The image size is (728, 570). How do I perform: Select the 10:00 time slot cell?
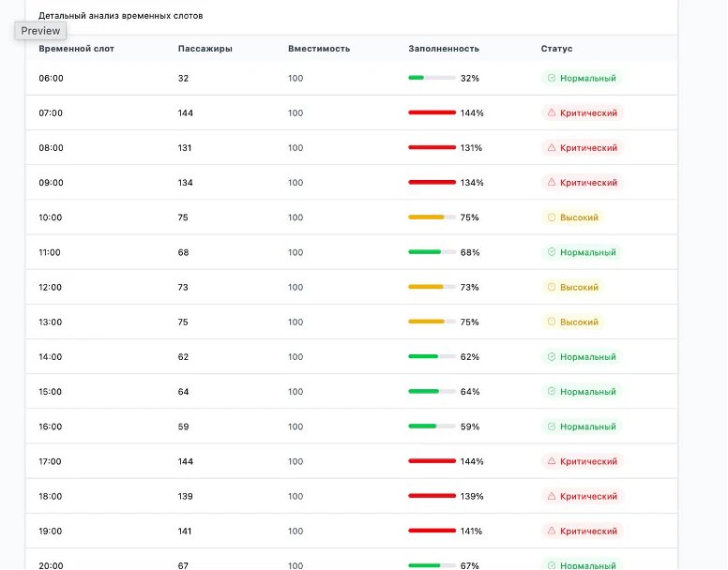click(x=50, y=217)
